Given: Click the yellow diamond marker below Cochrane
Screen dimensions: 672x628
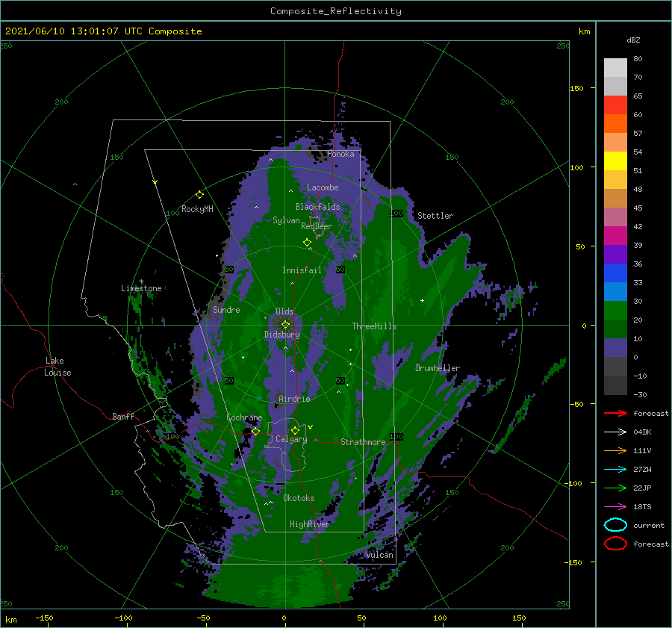Looking at the screenshot, I should coord(255,432).
